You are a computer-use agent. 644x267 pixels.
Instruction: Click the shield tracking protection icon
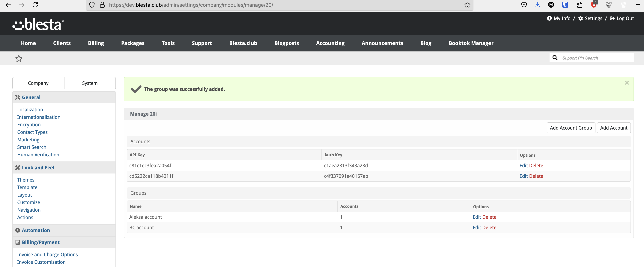point(92,5)
